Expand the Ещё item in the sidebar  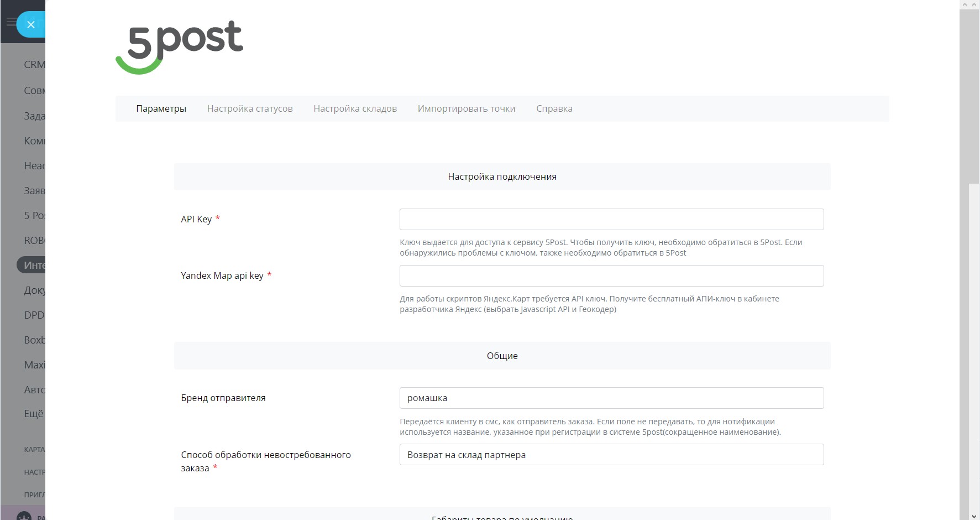tap(34, 414)
